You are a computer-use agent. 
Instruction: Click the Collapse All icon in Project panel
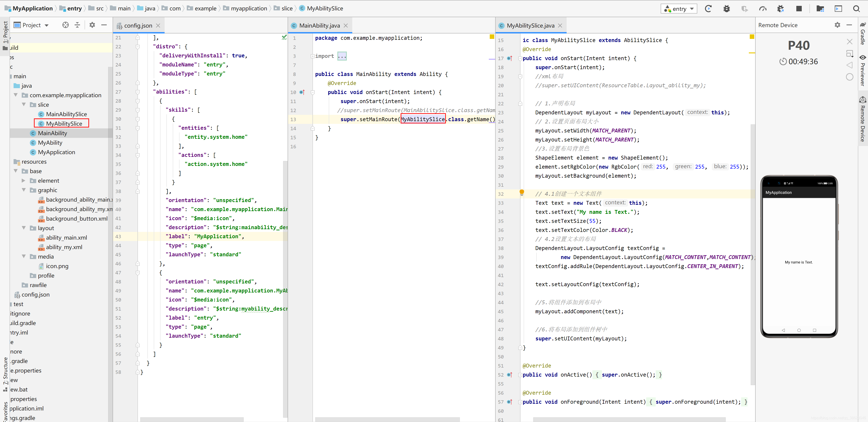pyautogui.click(x=78, y=25)
